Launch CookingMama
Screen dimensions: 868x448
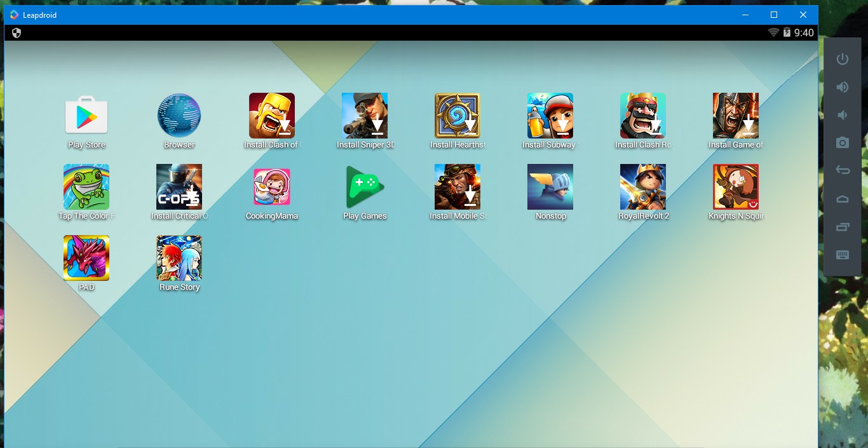[271, 187]
